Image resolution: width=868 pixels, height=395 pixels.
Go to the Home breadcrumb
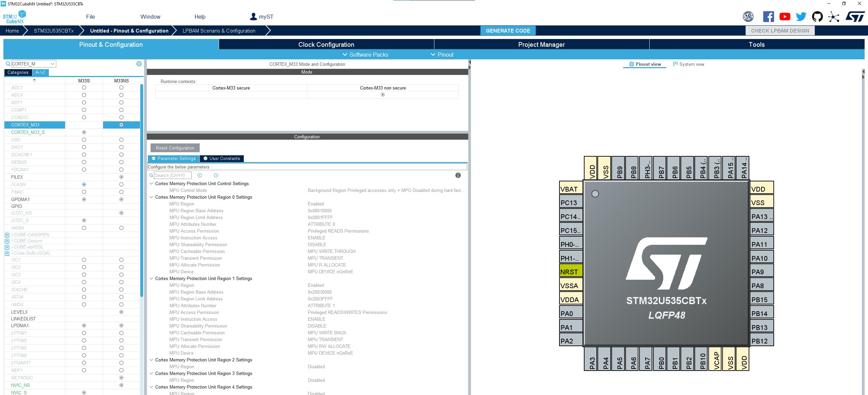pyautogui.click(x=12, y=31)
